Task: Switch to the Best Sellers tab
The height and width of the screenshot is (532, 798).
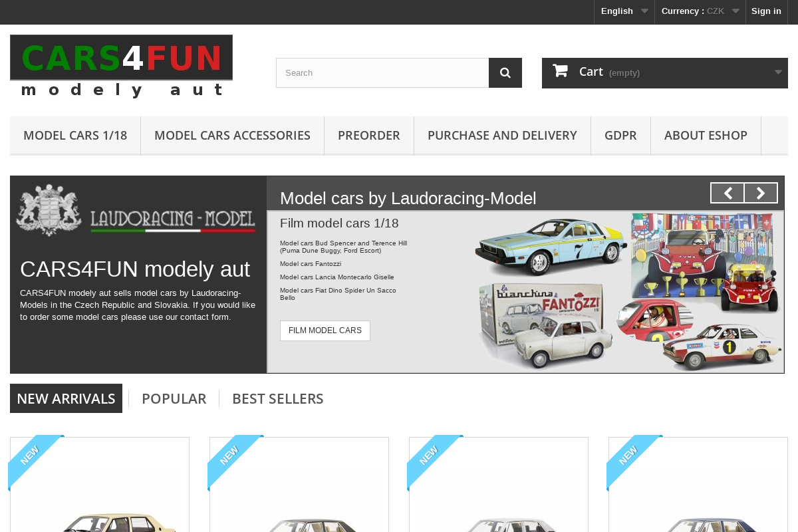Action: [x=277, y=398]
